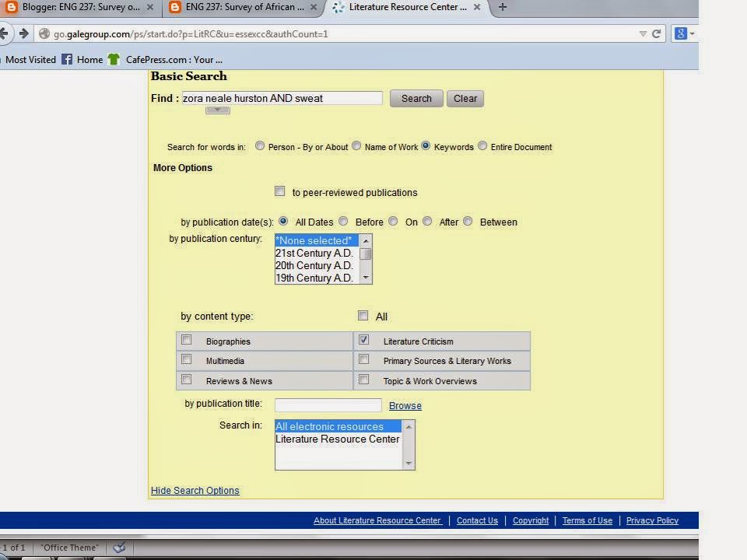Open the Google search engine icon
The height and width of the screenshot is (560, 747).
681,33
